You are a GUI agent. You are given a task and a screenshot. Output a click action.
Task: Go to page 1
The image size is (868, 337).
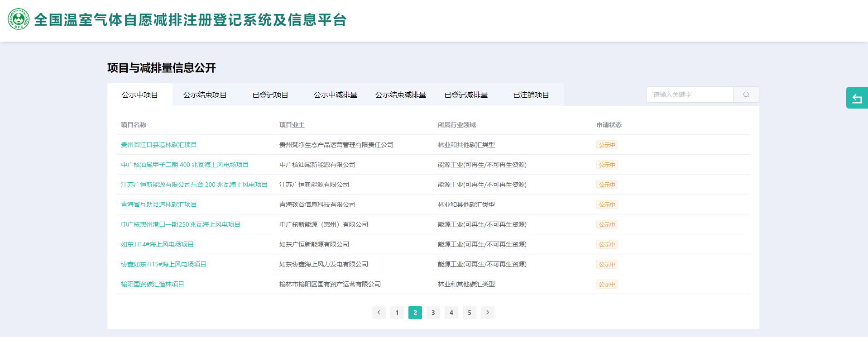click(x=397, y=313)
